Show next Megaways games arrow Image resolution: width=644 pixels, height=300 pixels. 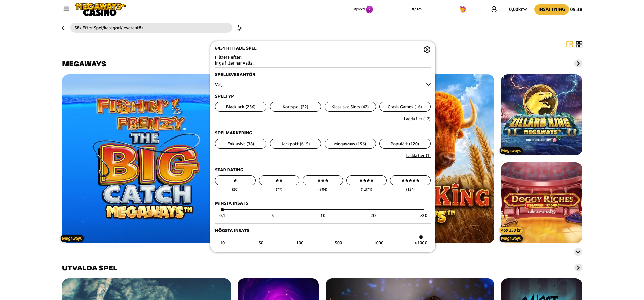pos(578,64)
